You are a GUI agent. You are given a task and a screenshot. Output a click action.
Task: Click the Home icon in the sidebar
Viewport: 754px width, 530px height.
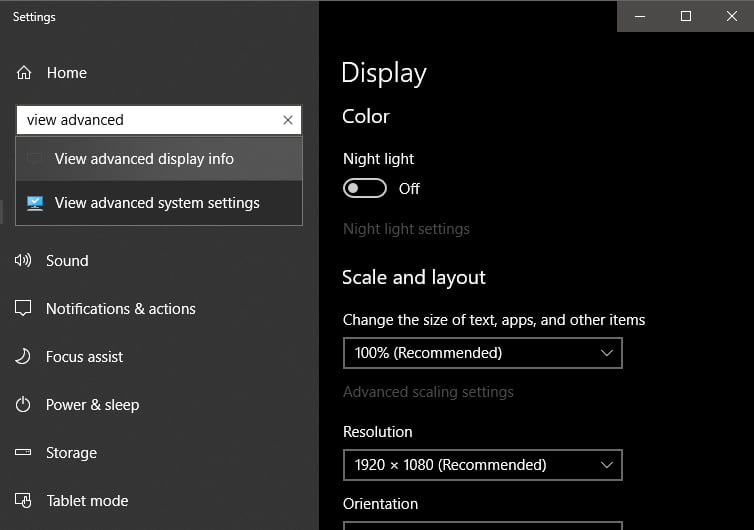[24, 73]
